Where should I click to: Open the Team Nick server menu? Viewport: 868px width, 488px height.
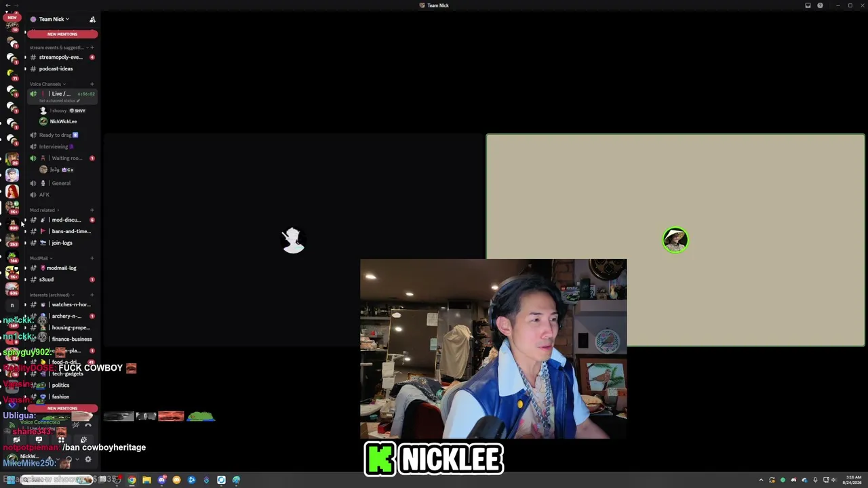coord(54,19)
